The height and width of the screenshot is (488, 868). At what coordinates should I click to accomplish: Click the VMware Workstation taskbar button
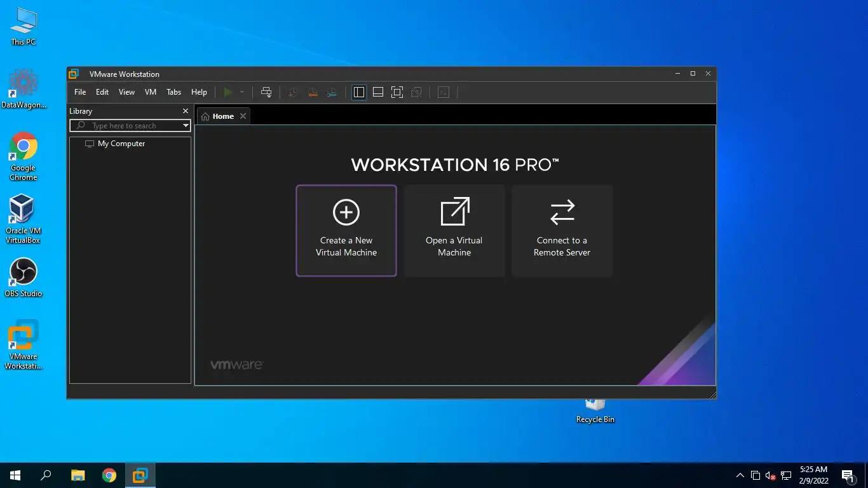click(140, 475)
